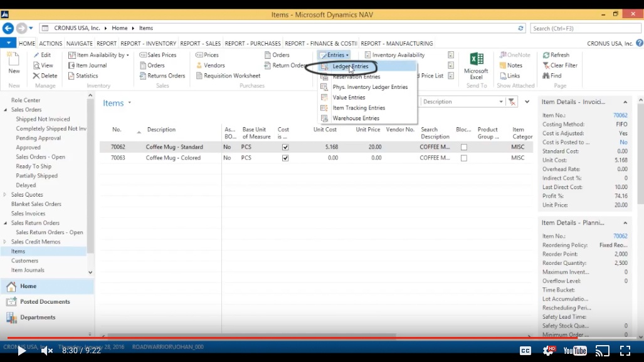This screenshot has height=362, width=644.
Task: Open the Requisition Worksheet
Action: click(x=228, y=76)
